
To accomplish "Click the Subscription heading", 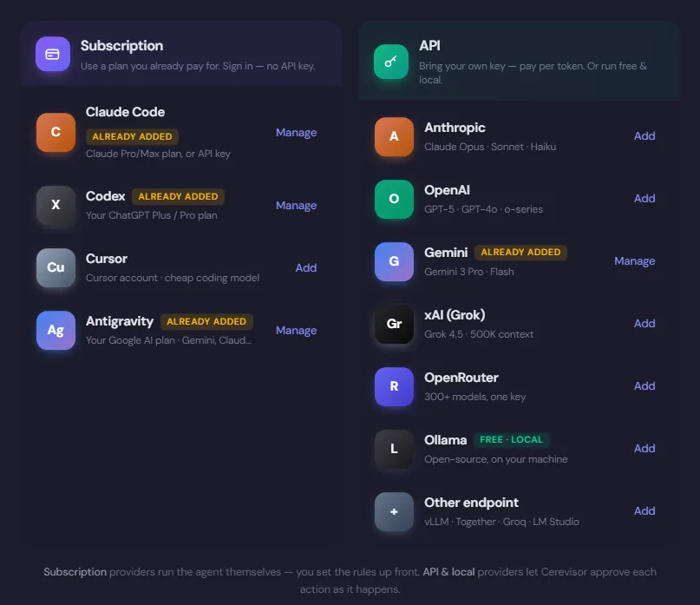I will (122, 46).
